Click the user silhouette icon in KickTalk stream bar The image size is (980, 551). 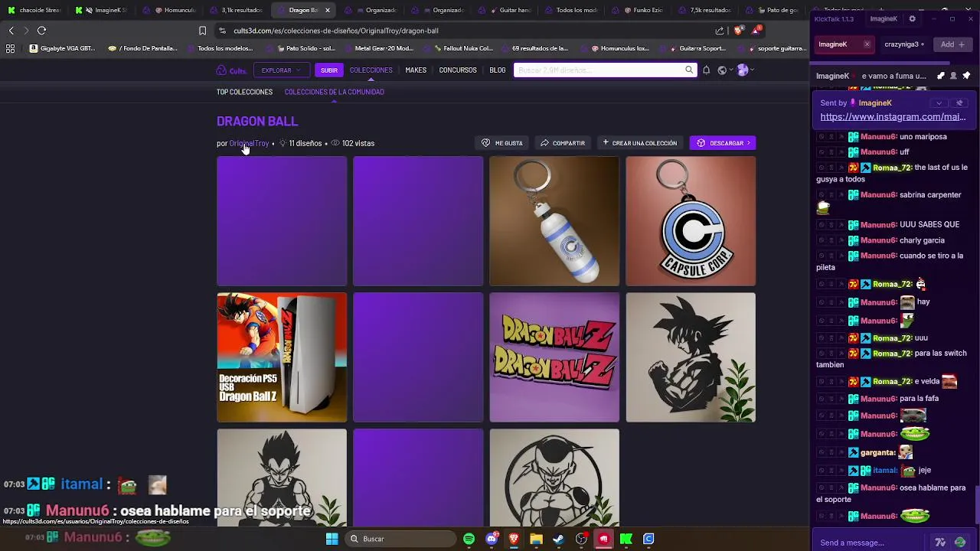[953, 76]
